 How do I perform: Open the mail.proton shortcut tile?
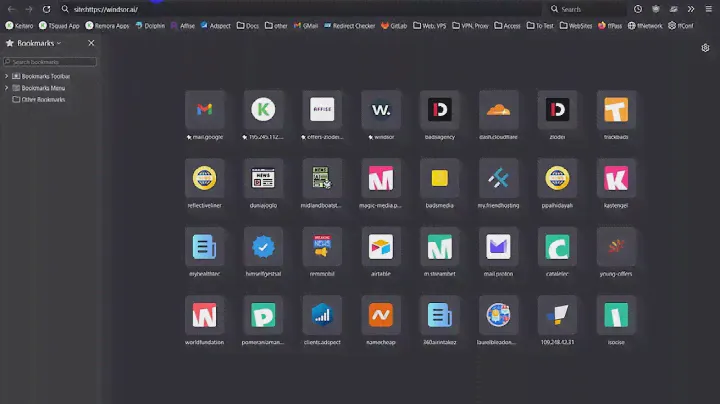point(497,246)
